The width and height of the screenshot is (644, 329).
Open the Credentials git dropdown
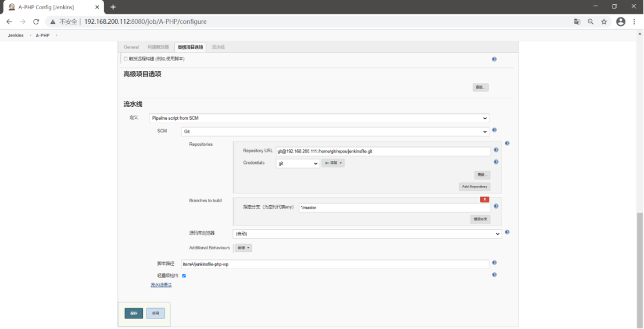pos(298,163)
